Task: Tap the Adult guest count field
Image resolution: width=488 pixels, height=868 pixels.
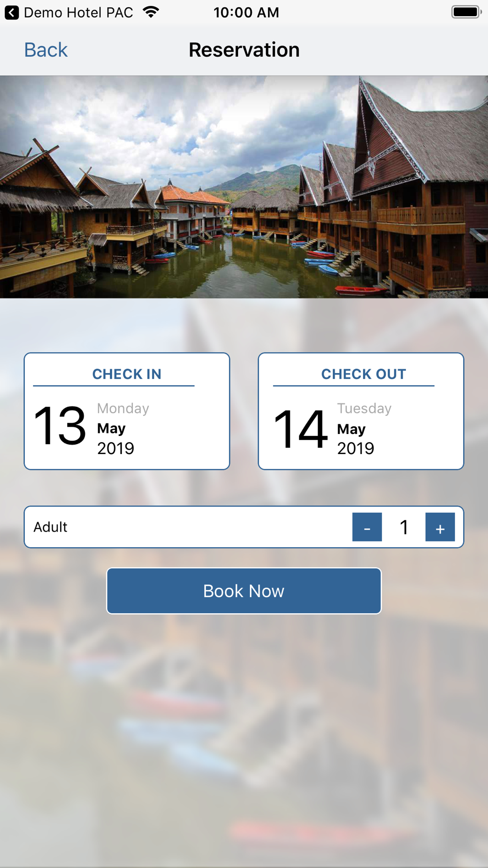Action: [244, 527]
